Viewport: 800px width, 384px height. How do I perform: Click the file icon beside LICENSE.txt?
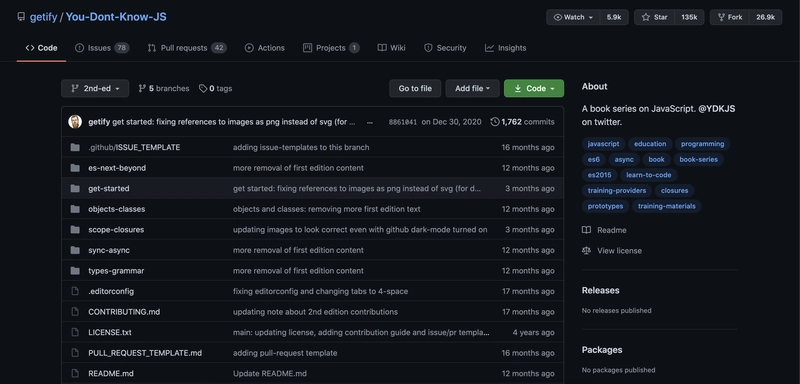point(75,332)
